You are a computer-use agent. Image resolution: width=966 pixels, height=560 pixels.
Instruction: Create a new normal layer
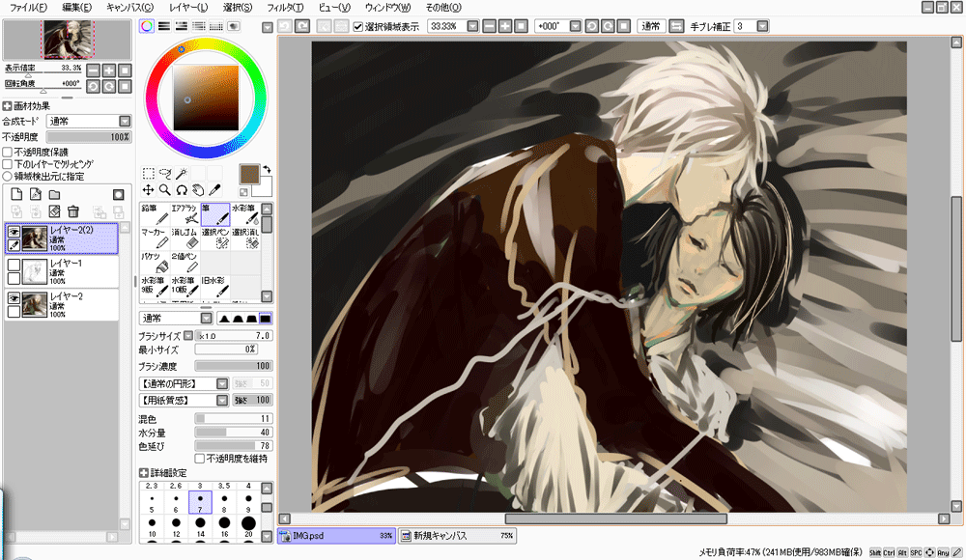[16, 195]
